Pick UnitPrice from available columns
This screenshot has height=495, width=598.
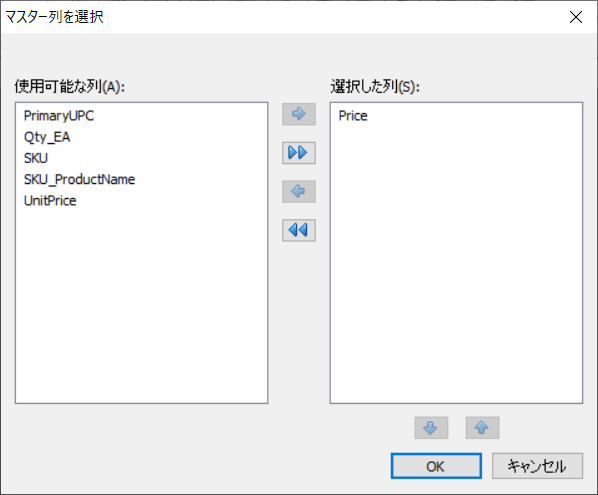point(50,201)
